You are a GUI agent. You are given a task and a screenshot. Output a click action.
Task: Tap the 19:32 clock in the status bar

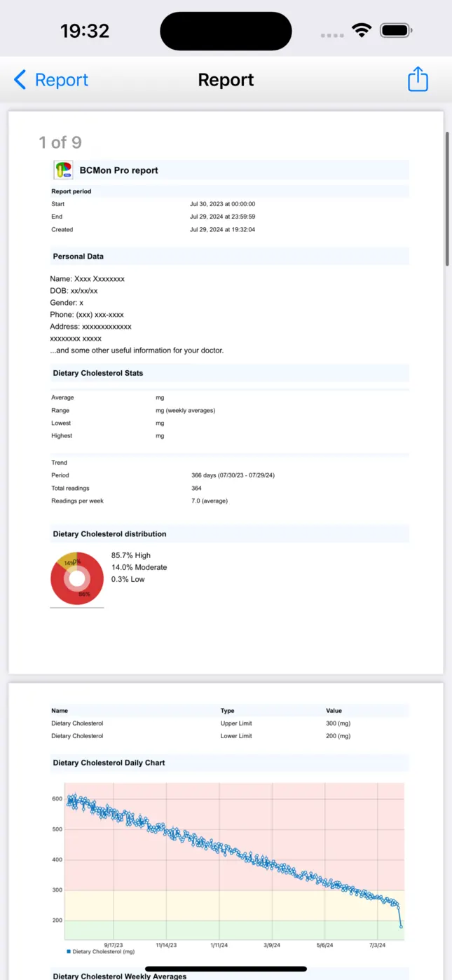pyautogui.click(x=85, y=31)
